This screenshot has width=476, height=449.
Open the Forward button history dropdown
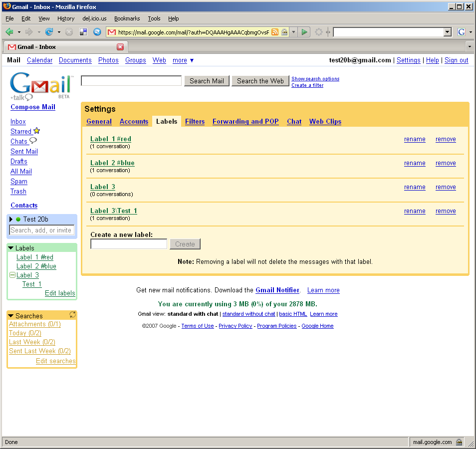coord(39,32)
